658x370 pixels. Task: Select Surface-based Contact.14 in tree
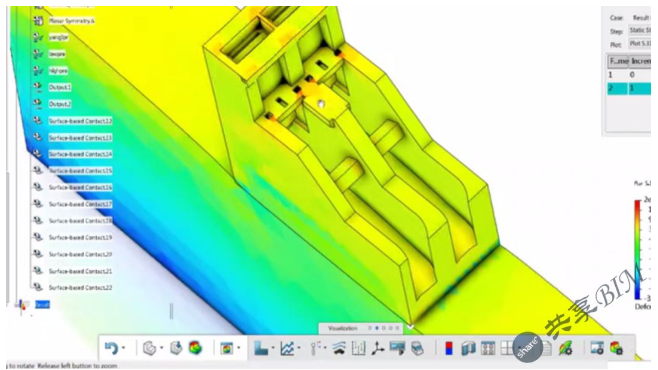pyautogui.click(x=80, y=154)
